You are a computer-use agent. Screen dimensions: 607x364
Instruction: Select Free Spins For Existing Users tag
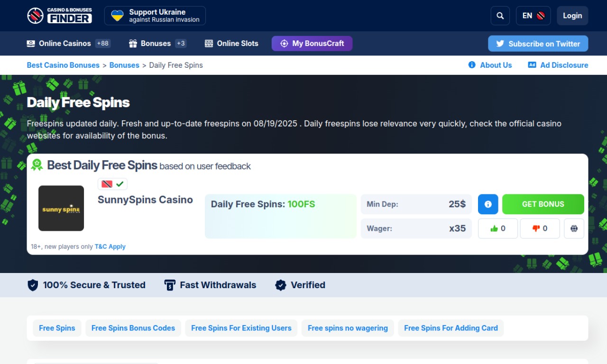click(x=241, y=328)
